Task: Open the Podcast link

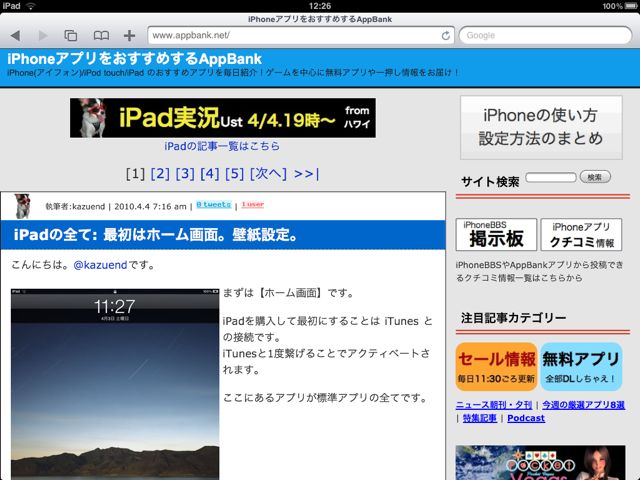Action: [526, 418]
